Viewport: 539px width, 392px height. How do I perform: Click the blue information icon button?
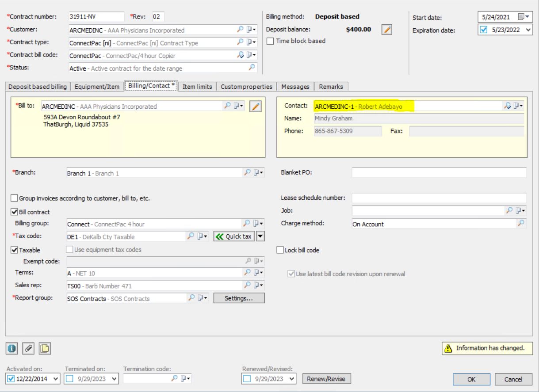click(12, 348)
